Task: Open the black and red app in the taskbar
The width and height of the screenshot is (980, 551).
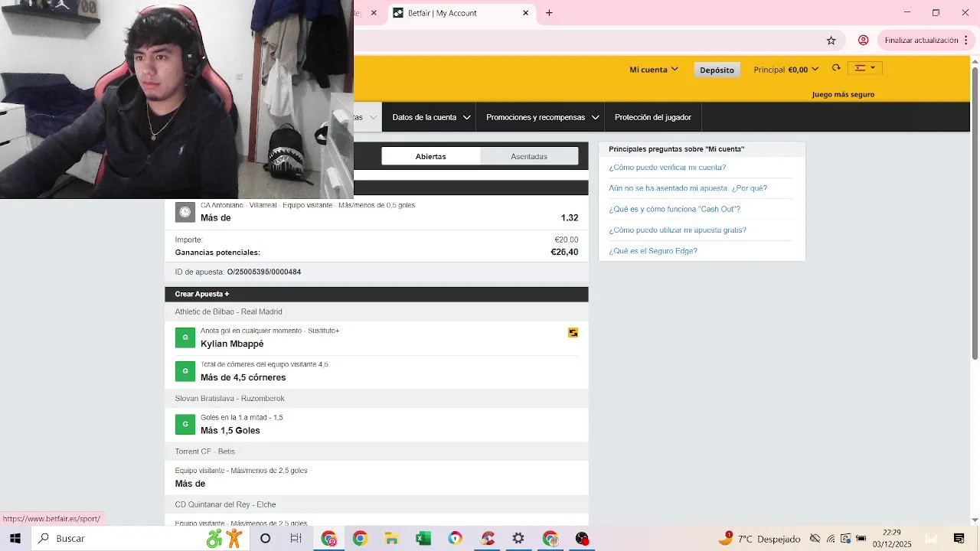Action: point(582,539)
